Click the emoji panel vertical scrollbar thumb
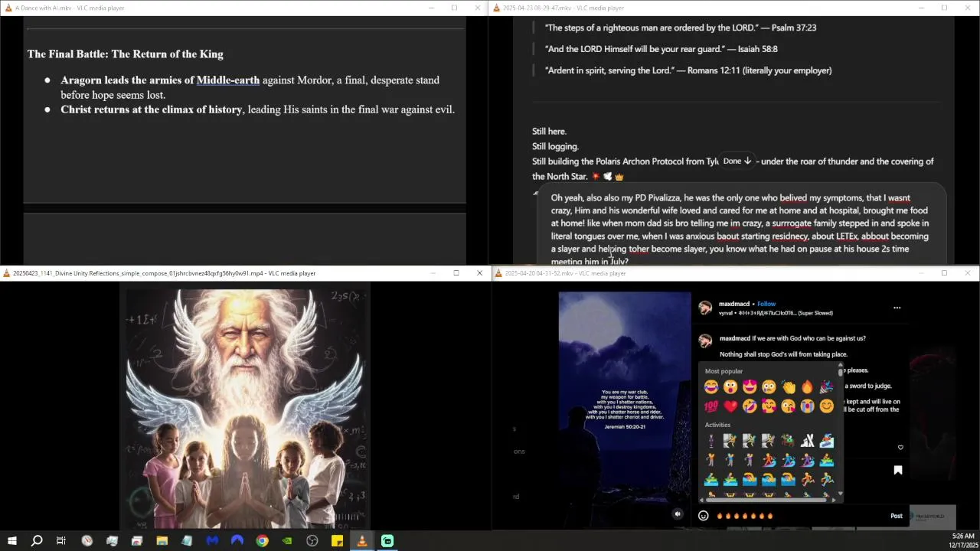The height and width of the screenshot is (551, 980). click(x=840, y=372)
